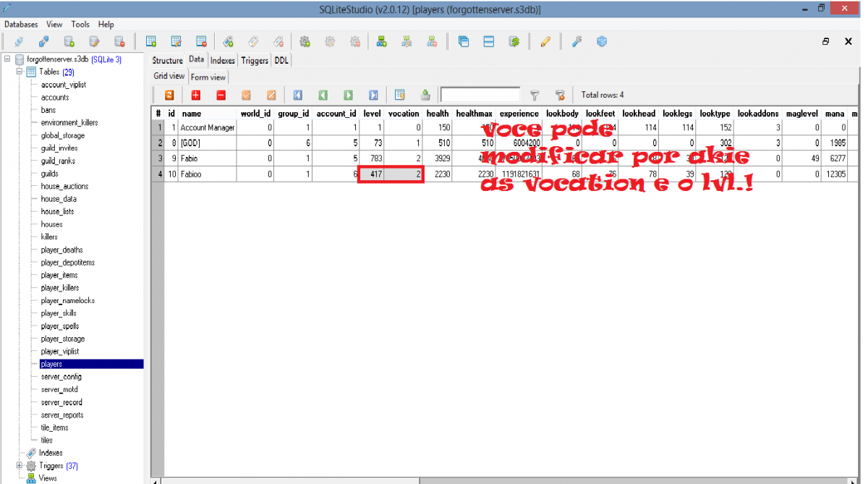Click the connect to database toolbar icon
Image resolution: width=868 pixels, height=484 pixels.
[20, 42]
